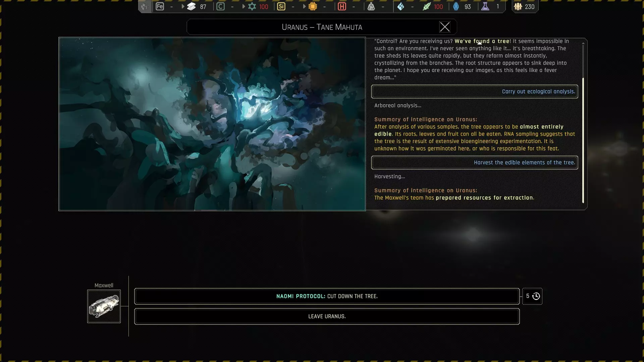Close the Uranus Tane Mahuta window
The height and width of the screenshot is (362, 644).
coord(444,27)
